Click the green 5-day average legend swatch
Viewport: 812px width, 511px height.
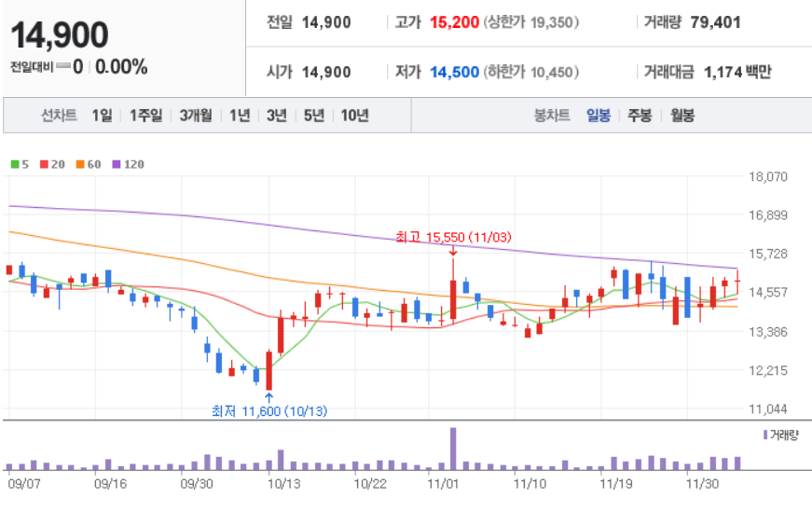[15, 164]
